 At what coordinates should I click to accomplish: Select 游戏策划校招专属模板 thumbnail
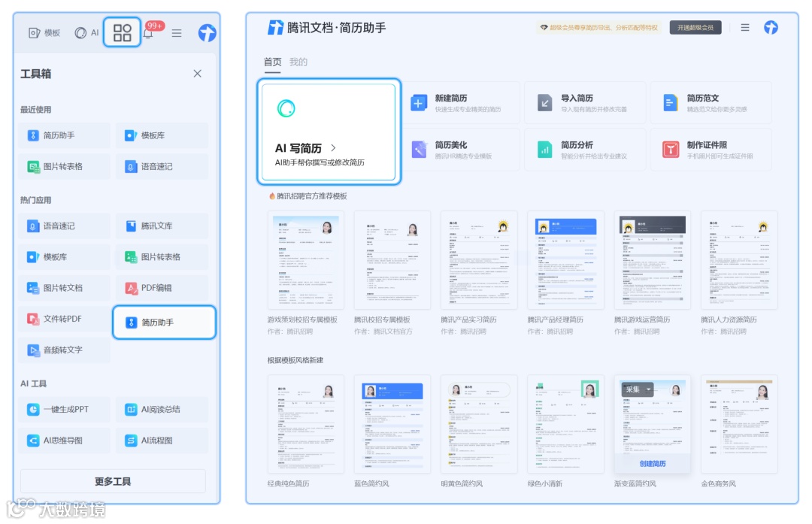pos(305,260)
